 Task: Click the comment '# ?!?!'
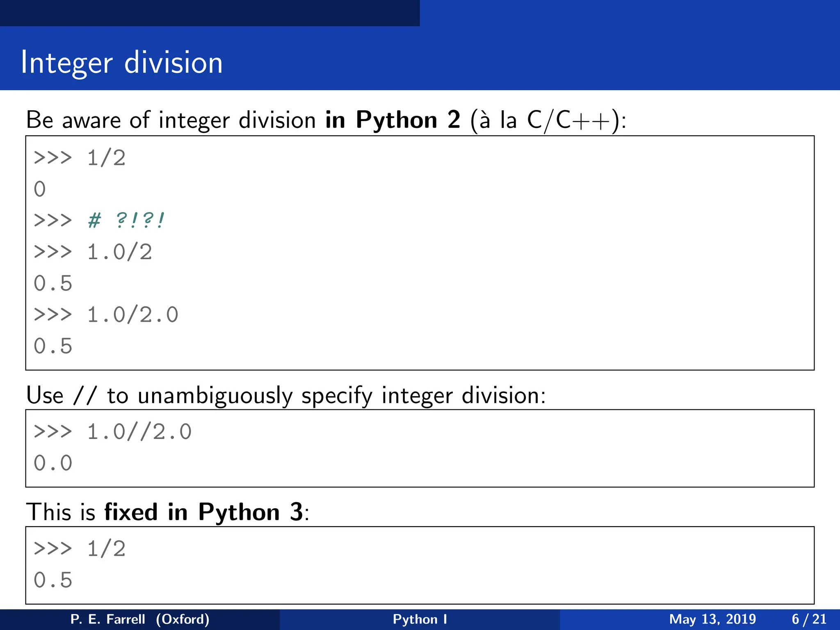(x=126, y=220)
